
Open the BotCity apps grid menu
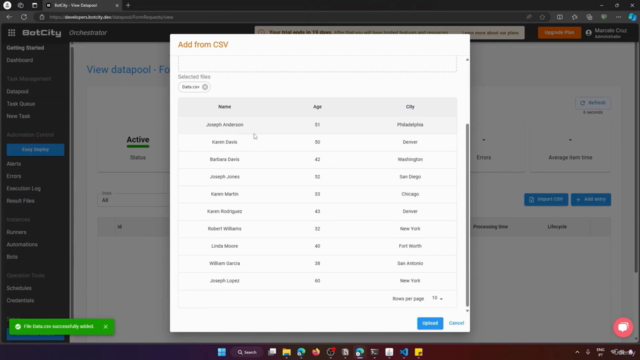click(11, 33)
